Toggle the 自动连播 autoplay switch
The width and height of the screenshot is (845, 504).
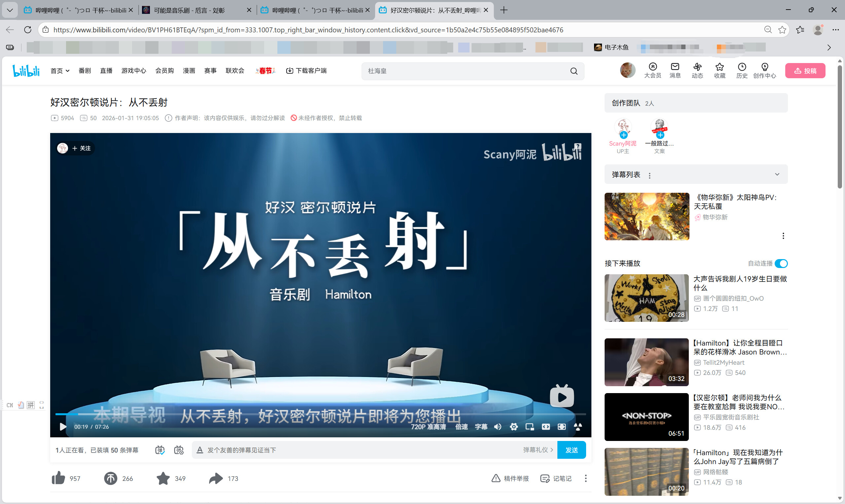tap(781, 263)
